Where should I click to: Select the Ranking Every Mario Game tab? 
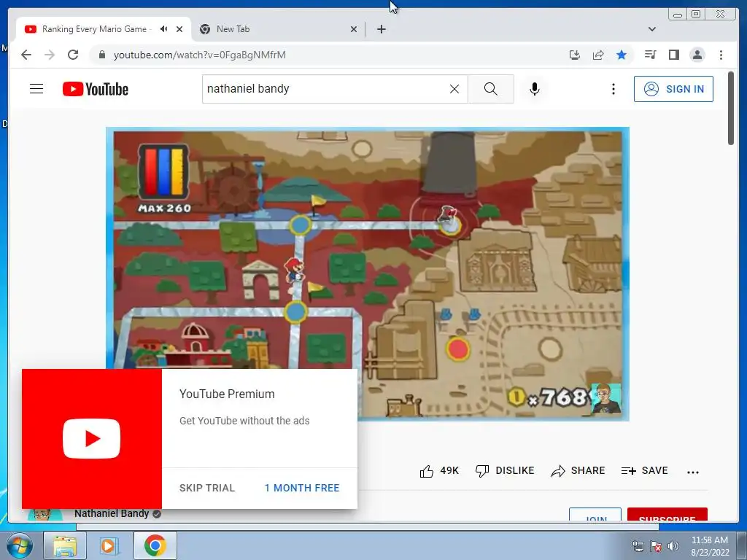[104, 29]
